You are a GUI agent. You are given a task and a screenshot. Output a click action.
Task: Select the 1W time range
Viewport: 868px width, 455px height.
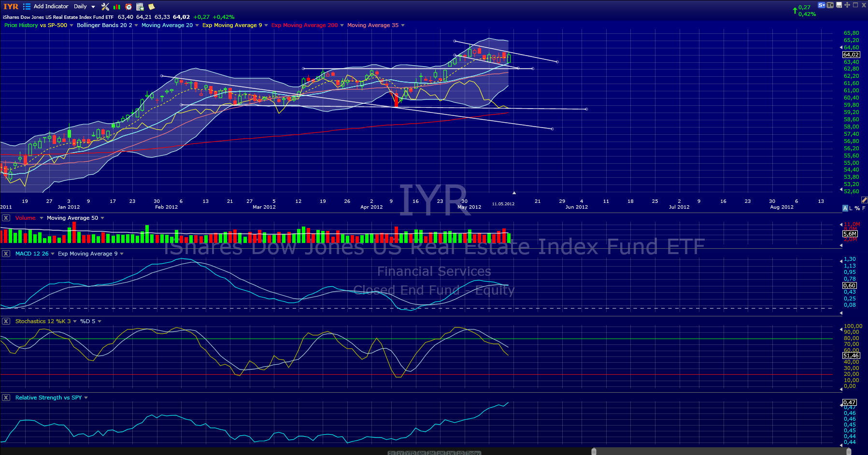[x=451, y=453]
